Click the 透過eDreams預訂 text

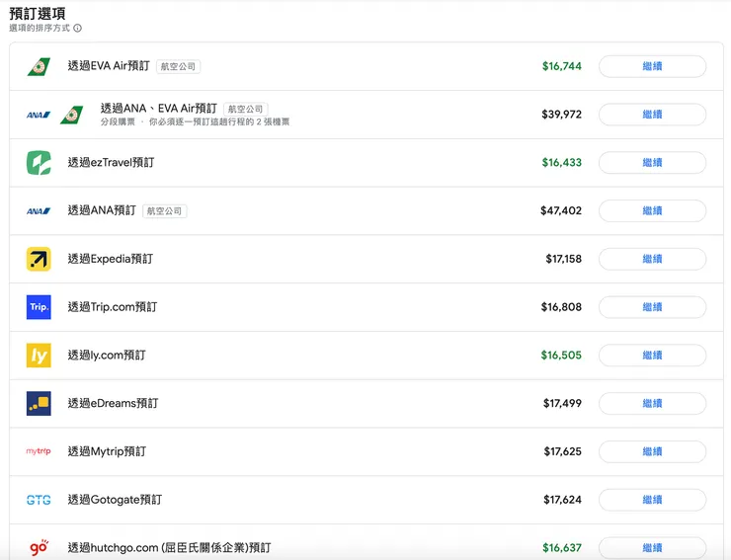click(114, 403)
